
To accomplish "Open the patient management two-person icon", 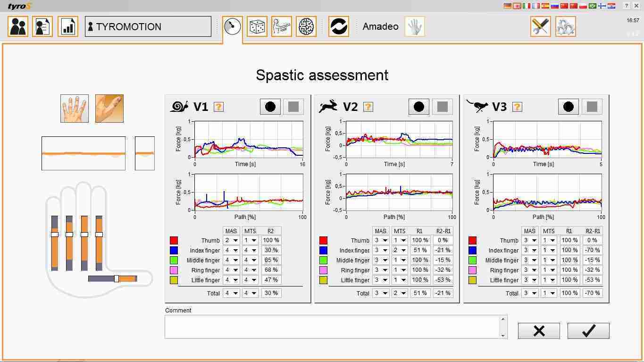I will (x=17, y=26).
